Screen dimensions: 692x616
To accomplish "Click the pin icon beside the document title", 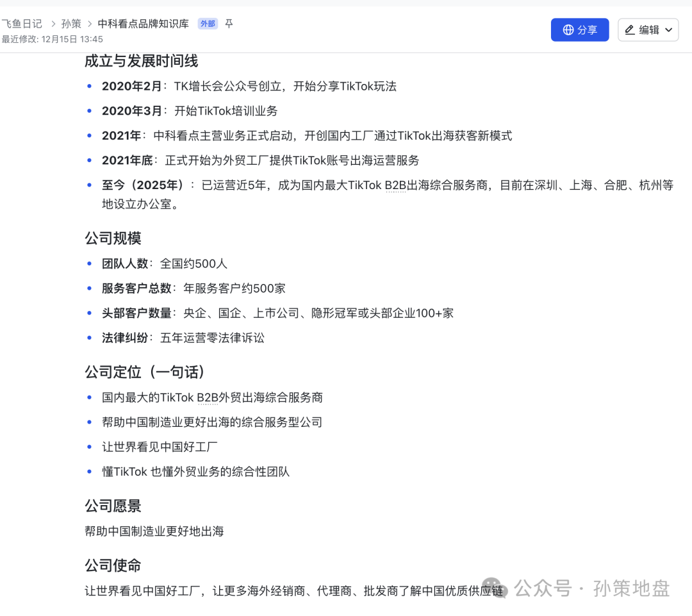I will click(229, 24).
